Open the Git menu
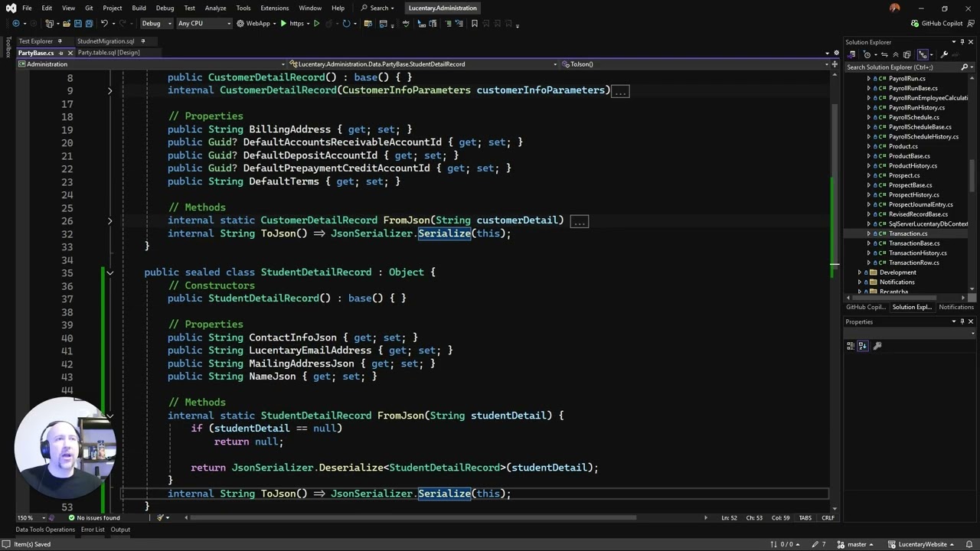The image size is (980, 551). pos(89,8)
